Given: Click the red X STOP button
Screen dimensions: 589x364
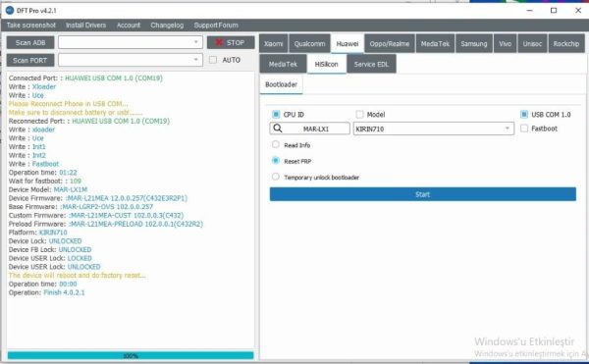Looking at the screenshot, I should (x=231, y=42).
